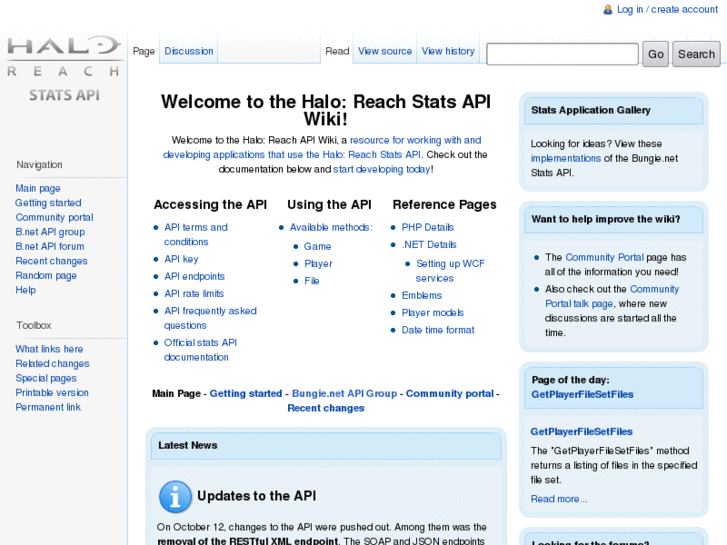Open Official stats API documentation link
This screenshot has height=545, width=727.
click(200, 350)
